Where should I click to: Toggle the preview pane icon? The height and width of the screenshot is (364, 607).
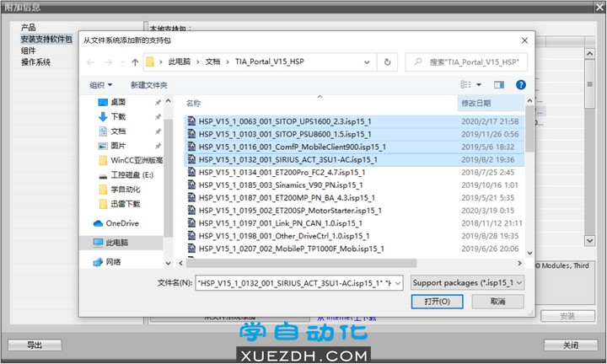click(x=499, y=85)
